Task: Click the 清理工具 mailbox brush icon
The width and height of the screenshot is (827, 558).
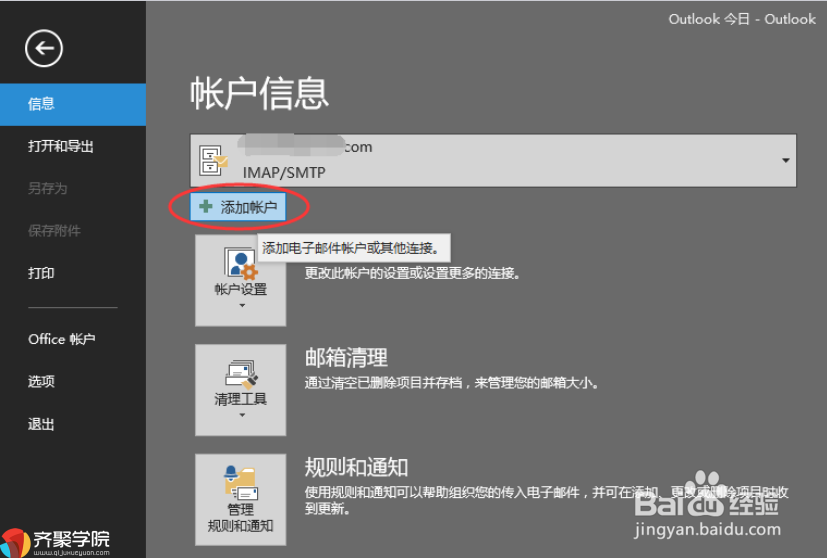Action: point(241,373)
